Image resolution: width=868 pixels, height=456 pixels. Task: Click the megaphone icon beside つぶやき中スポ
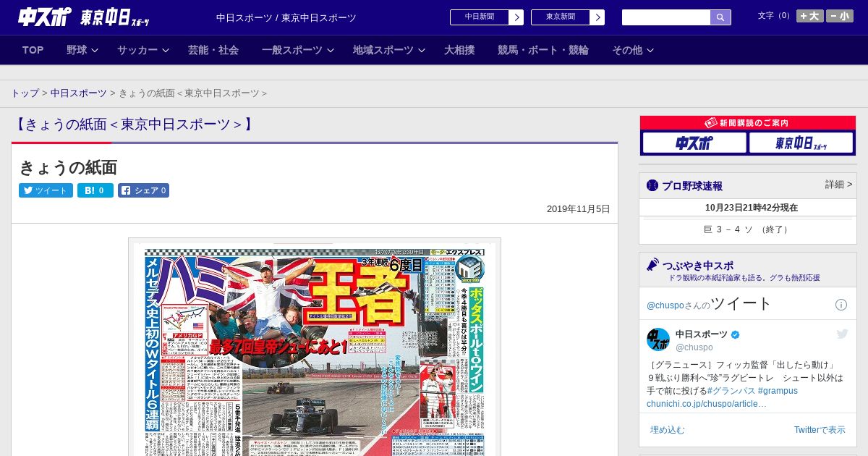coord(653,264)
